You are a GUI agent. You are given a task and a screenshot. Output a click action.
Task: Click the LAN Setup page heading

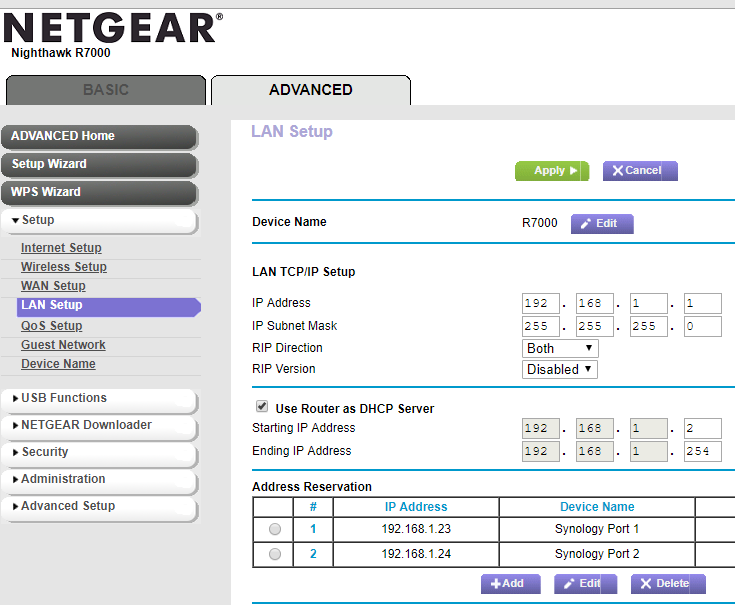pyautogui.click(x=292, y=132)
